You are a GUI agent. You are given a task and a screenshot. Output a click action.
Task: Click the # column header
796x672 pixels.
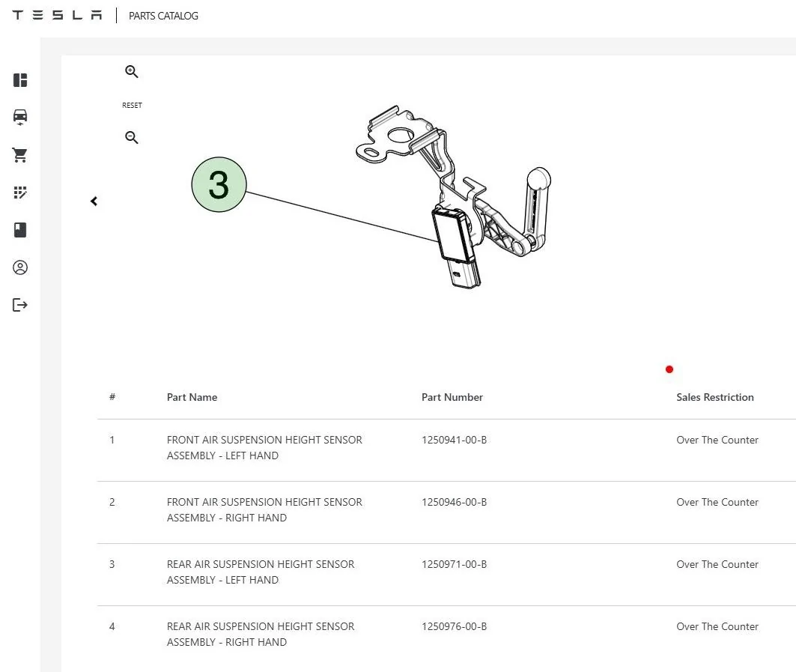coord(112,397)
